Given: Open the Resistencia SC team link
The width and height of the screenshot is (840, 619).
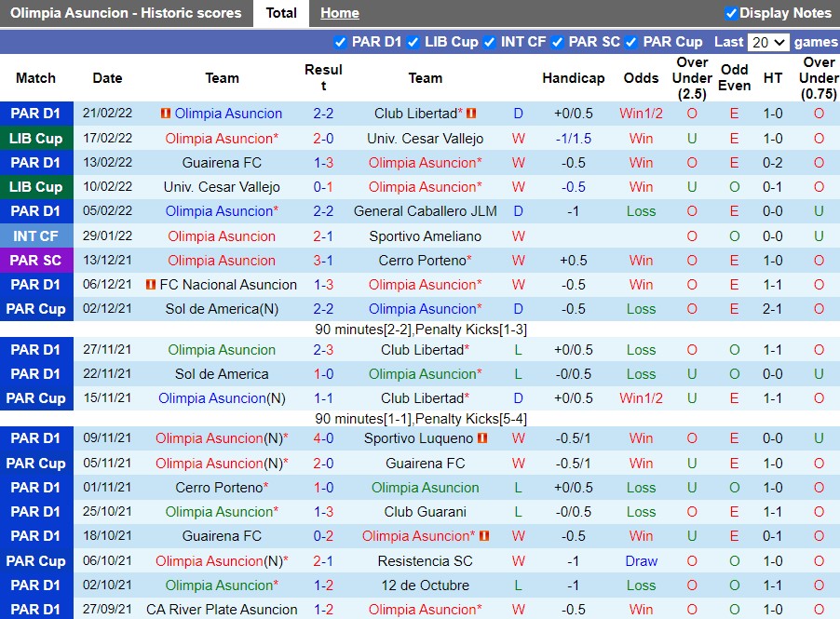Looking at the screenshot, I should (x=425, y=561).
